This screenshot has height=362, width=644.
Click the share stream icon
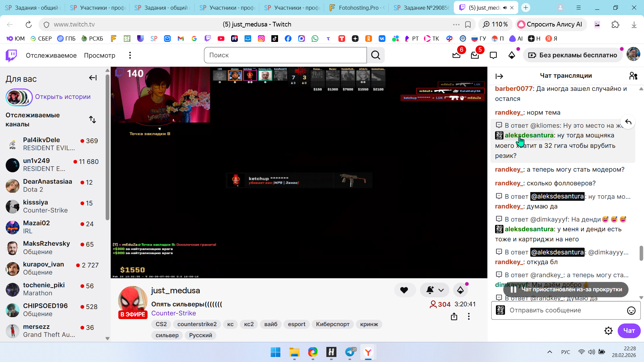454,316
